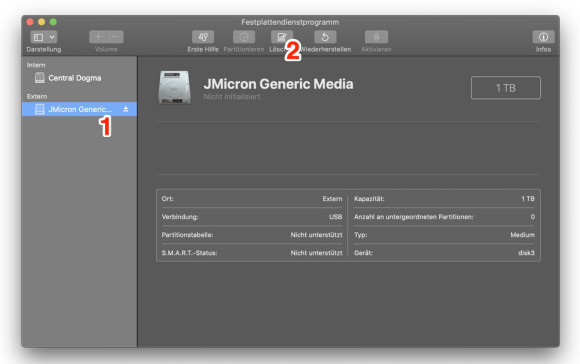The height and width of the screenshot is (364, 580).
Task: Maximize the window with green button
Action: tap(53, 22)
